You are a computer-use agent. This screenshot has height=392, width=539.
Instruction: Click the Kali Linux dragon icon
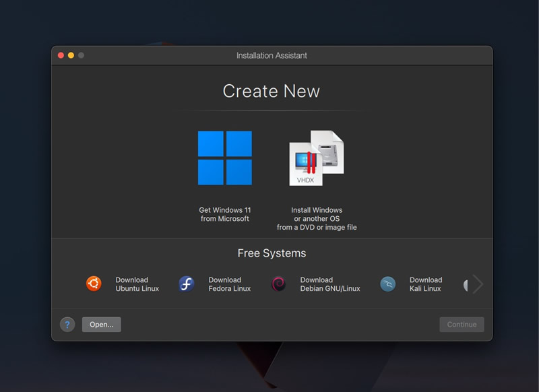(x=388, y=284)
